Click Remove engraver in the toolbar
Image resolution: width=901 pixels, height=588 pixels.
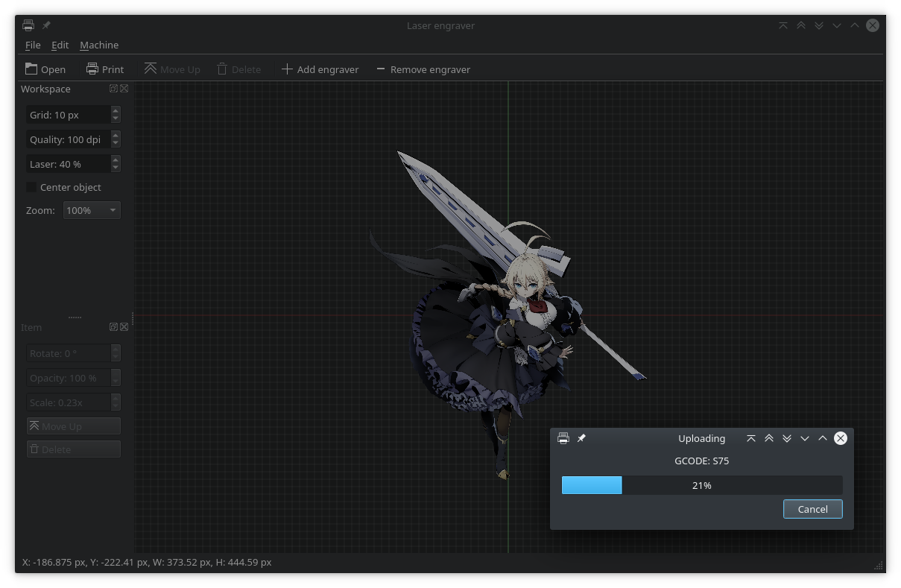423,69
